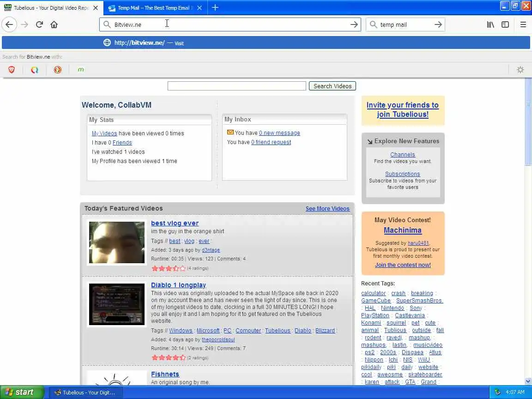Click the search arrow next to temp mail
The image size is (532, 399).
[438, 24]
